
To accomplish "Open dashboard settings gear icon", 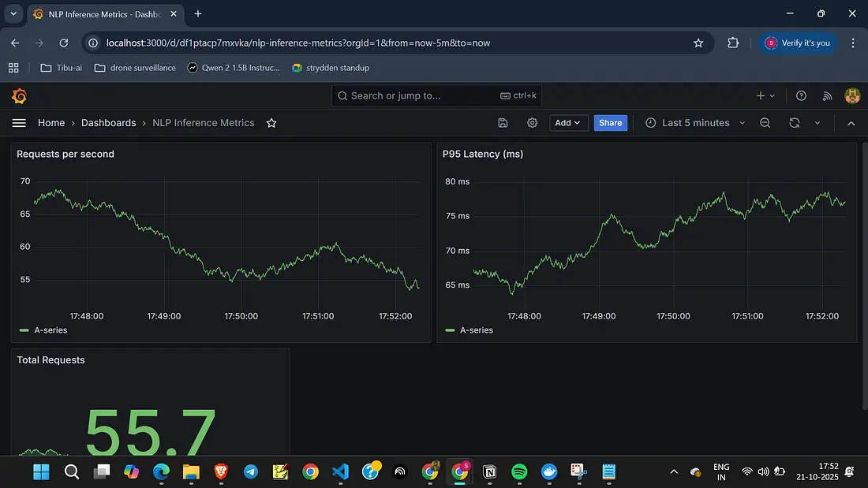I will click(x=533, y=123).
